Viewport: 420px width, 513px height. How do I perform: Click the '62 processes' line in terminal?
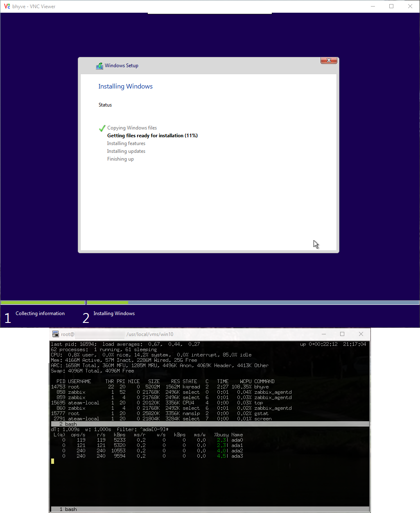coord(104,350)
